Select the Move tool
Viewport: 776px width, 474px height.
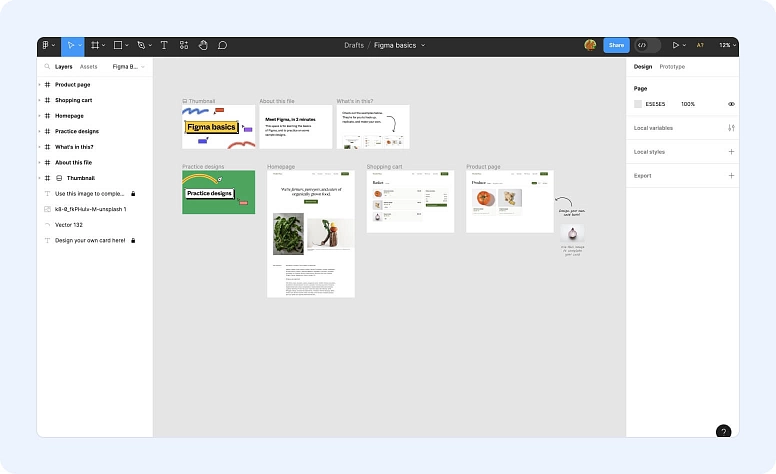[71, 45]
